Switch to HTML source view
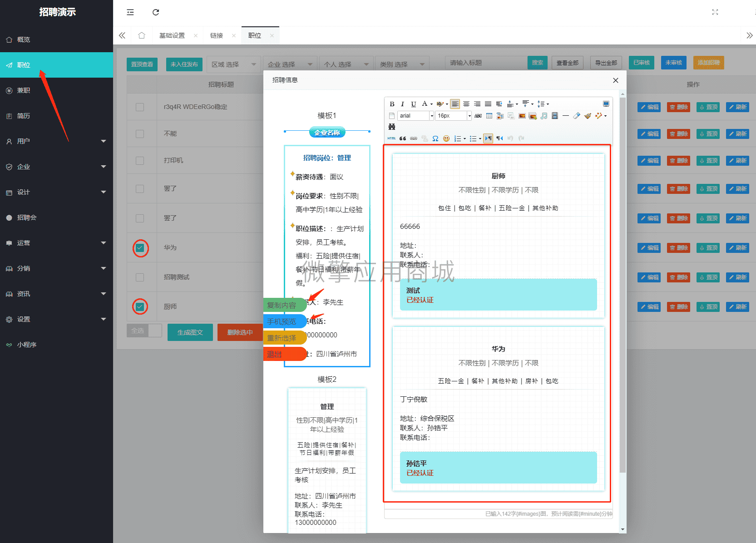 coord(391,138)
